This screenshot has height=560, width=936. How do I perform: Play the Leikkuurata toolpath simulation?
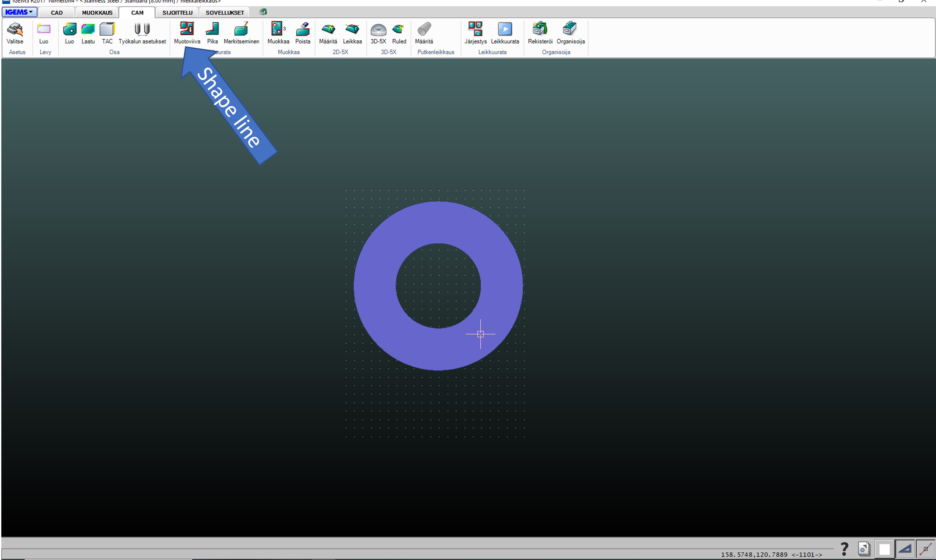(505, 33)
